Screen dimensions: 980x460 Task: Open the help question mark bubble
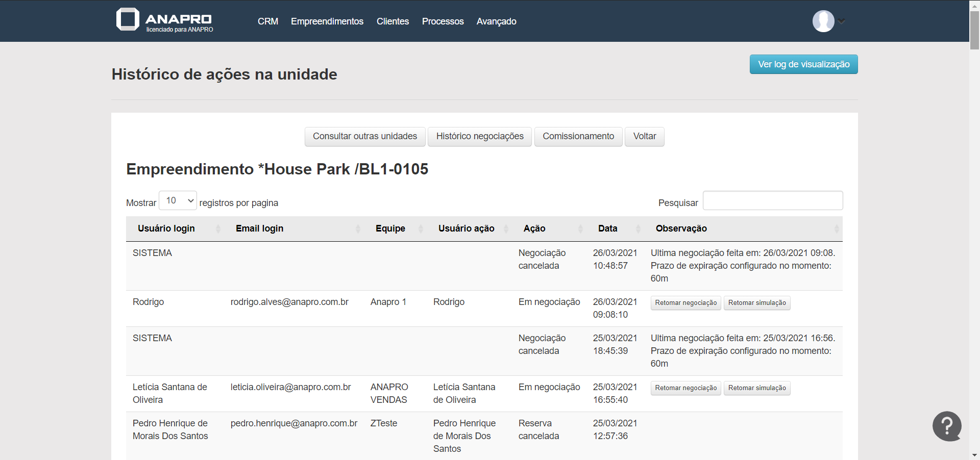click(947, 426)
